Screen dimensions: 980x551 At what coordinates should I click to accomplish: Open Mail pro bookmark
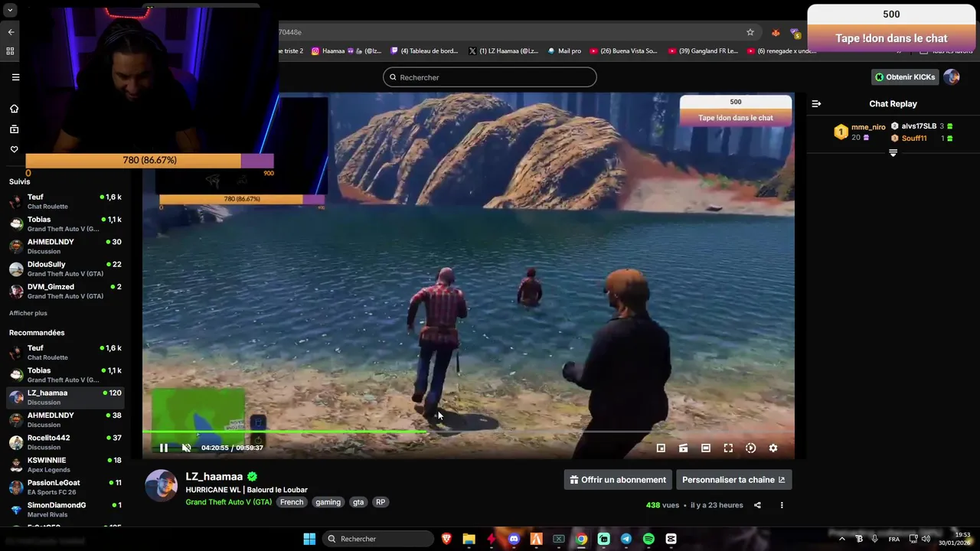click(x=563, y=51)
